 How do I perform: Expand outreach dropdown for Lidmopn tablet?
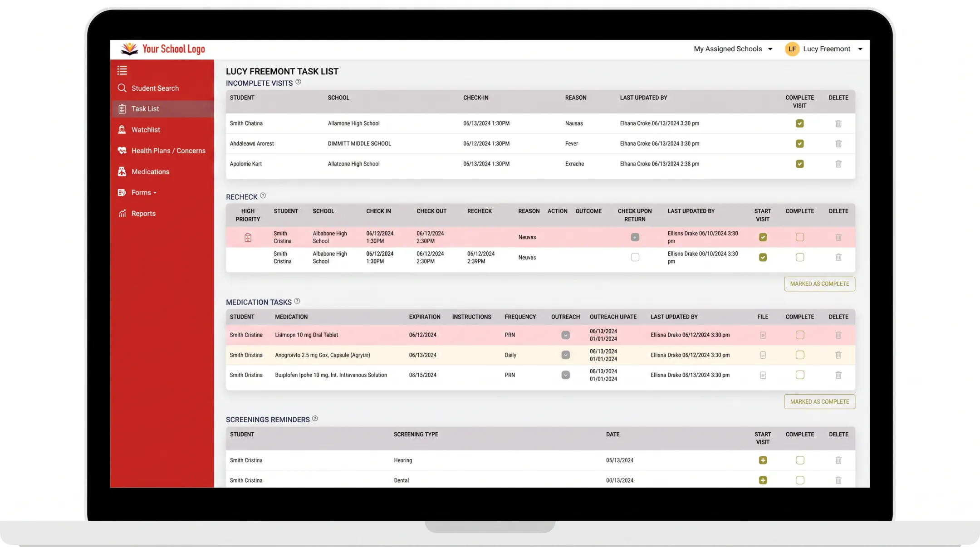565,335
